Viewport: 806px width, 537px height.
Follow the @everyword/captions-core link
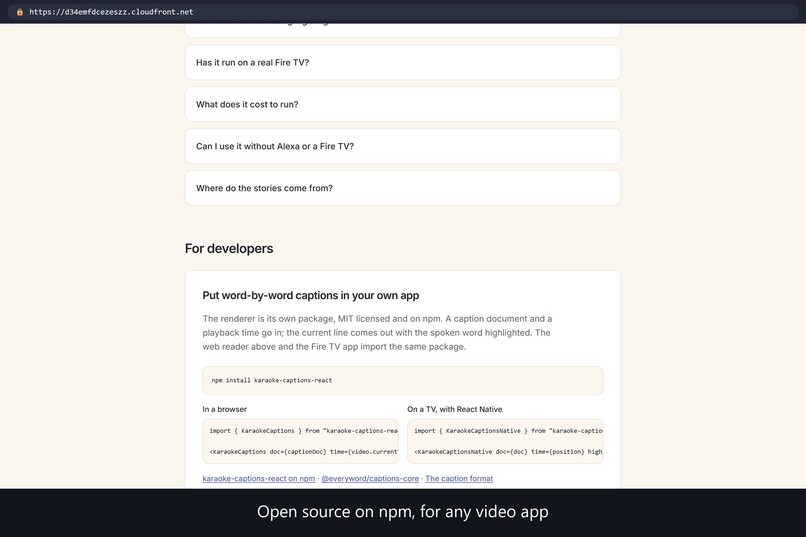[370, 478]
